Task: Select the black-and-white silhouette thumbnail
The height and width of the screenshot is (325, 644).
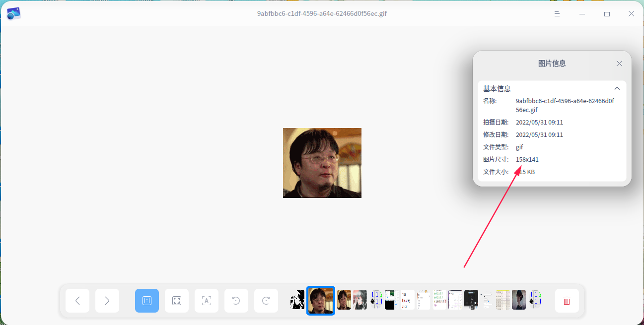Action: click(x=297, y=300)
